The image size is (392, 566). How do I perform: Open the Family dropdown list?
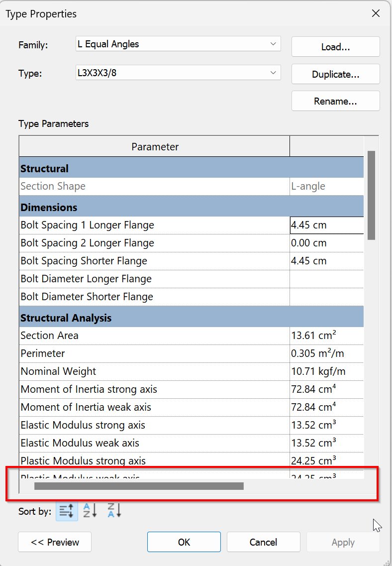click(273, 44)
